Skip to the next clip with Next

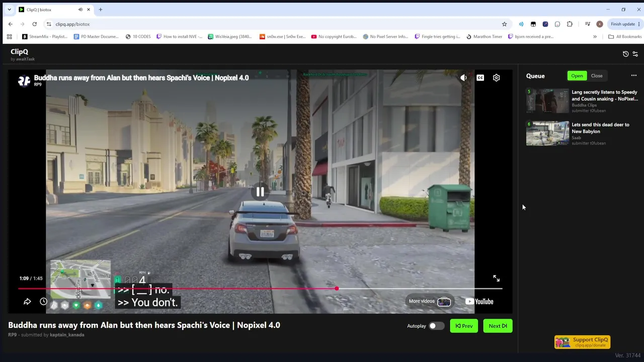click(x=498, y=326)
